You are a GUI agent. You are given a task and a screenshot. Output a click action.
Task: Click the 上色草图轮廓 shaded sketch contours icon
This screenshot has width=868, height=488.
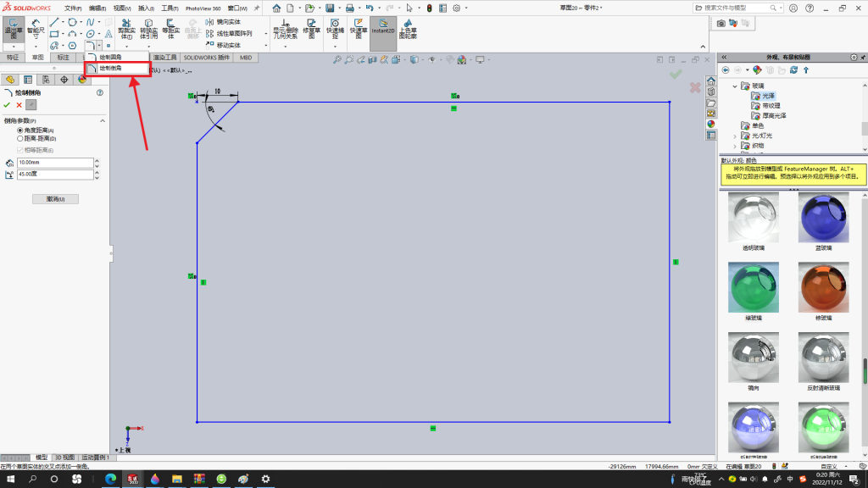coord(408,29)
